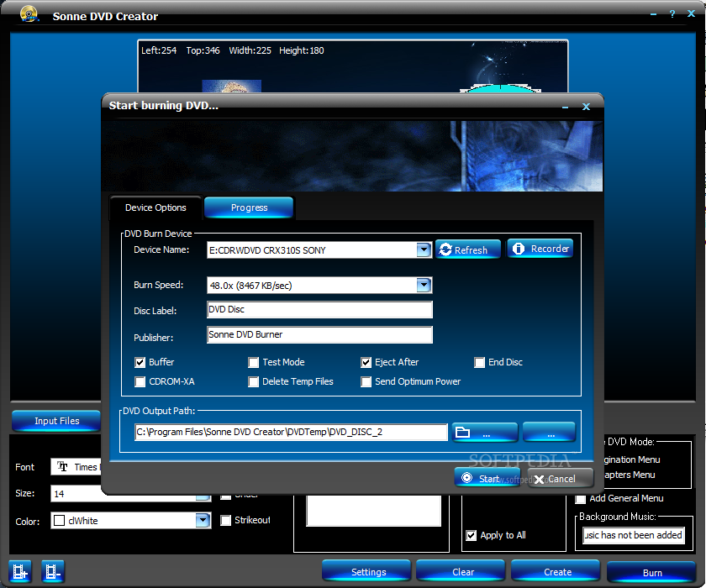Click the Recorder info button
706x588 pixels.
point(540,249)
